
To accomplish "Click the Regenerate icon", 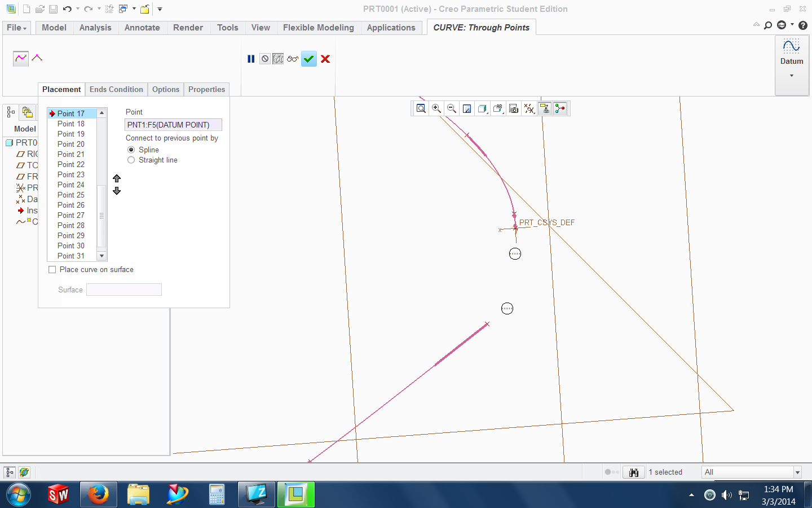I will pos(109,9).
